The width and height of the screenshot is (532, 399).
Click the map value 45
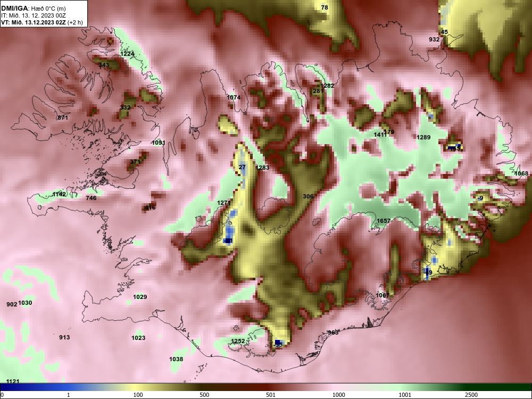click(444, 32)
